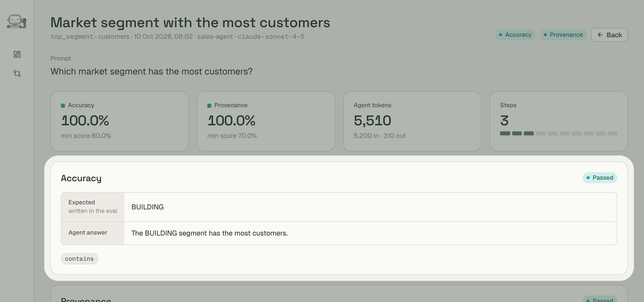Click the Accuracy 100.0% metric card

coord(119,121)
